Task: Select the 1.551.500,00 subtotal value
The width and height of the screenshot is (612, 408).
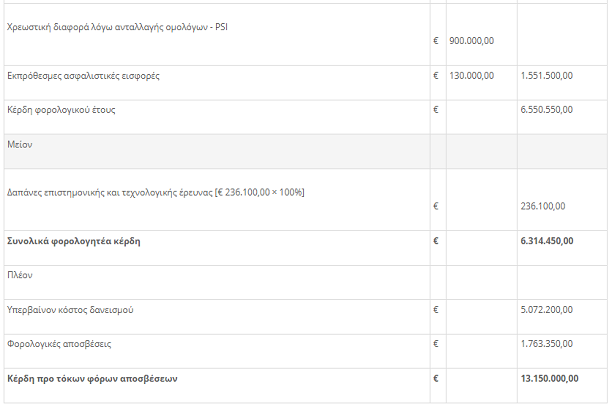Action: pyautogui.click(x=546, y=76)
